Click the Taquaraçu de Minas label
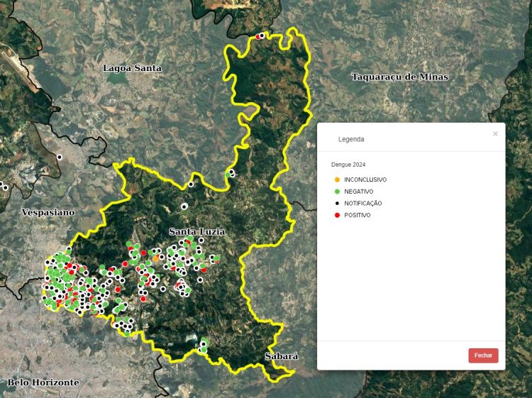This screenshot has height=398, width=532. 399,77
